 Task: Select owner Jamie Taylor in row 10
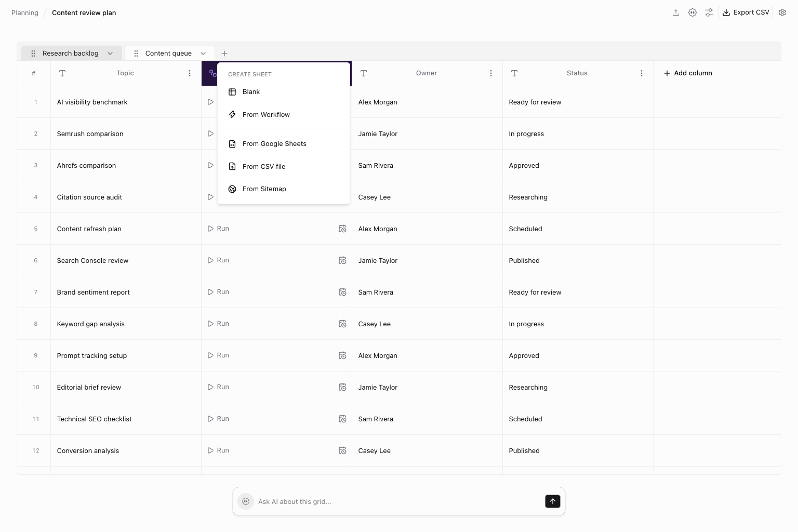(x=427, y=387)
